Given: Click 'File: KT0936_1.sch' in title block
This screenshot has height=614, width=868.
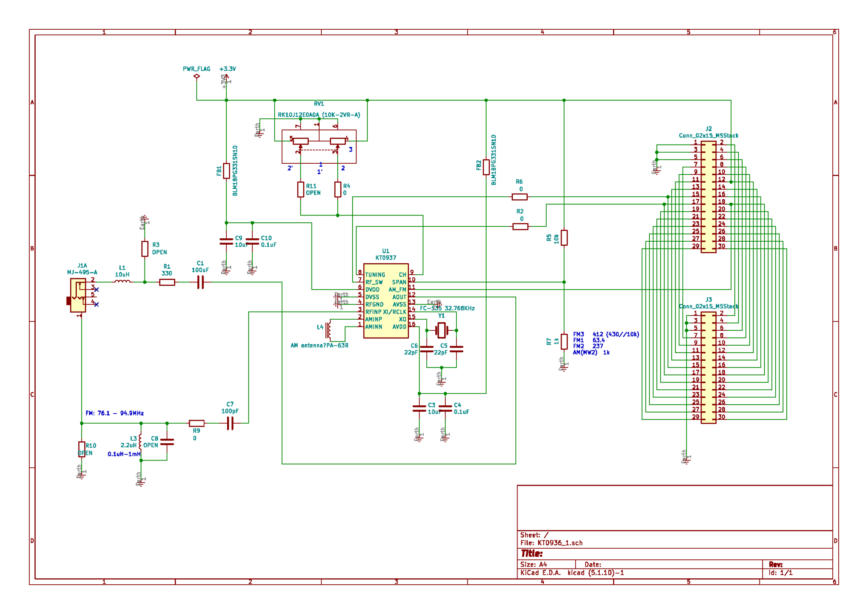Looking at the screenshot, I should (x=551, y=543).
